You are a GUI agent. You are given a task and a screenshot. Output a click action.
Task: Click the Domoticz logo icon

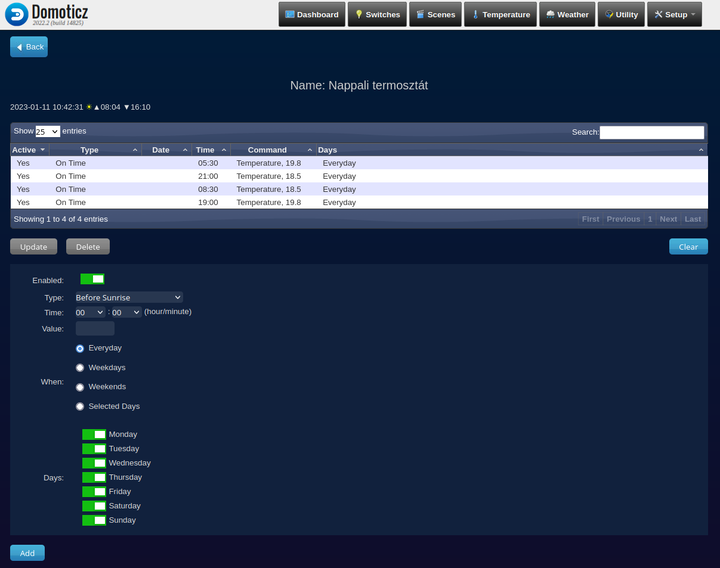(x=17, y=14)
